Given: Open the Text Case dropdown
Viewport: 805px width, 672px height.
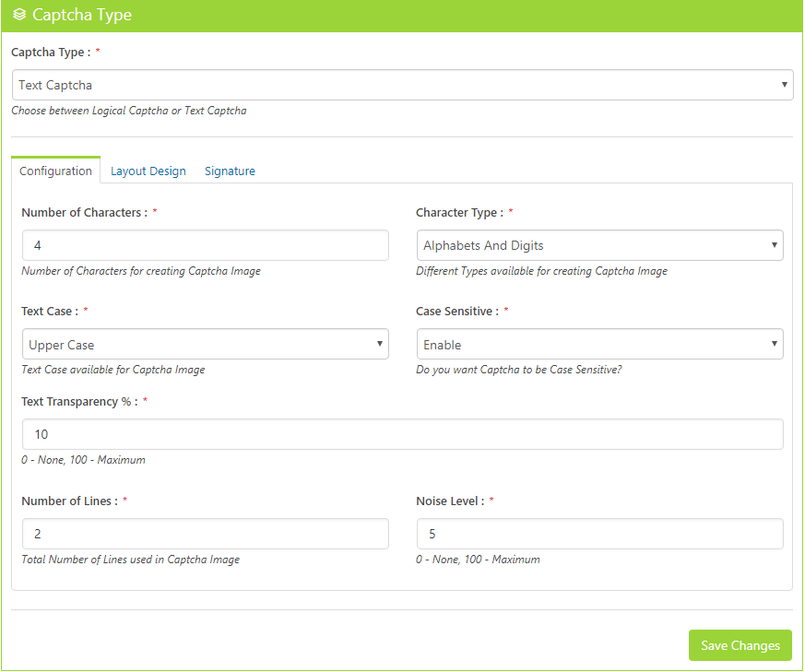Looking at the screenshot, I should tap(205, 345).
